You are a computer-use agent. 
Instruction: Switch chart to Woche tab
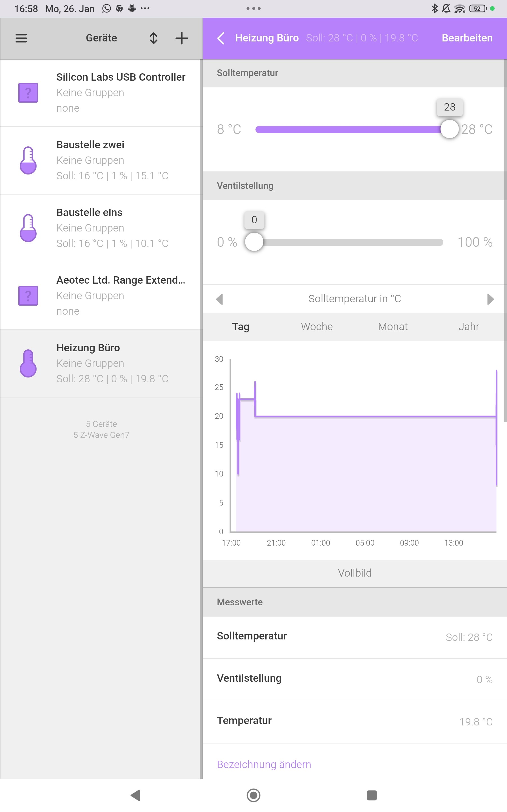coord(317,326)
